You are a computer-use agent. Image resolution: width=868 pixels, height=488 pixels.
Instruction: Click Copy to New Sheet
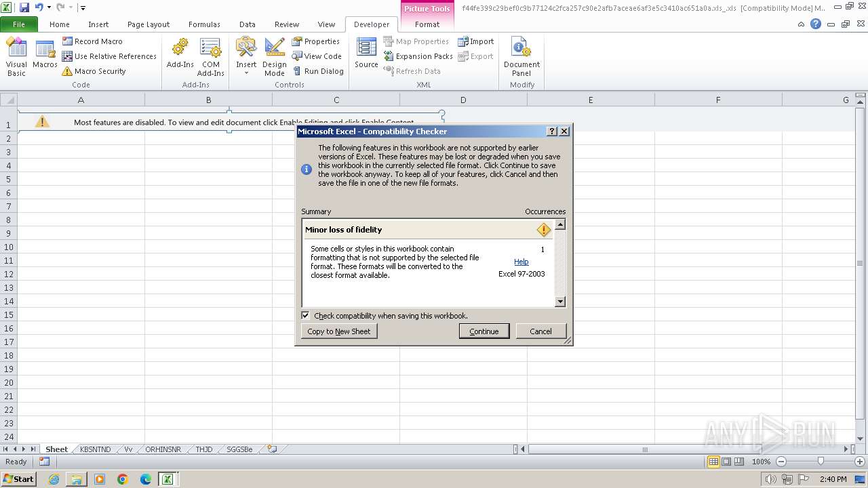tap(339, 331)
